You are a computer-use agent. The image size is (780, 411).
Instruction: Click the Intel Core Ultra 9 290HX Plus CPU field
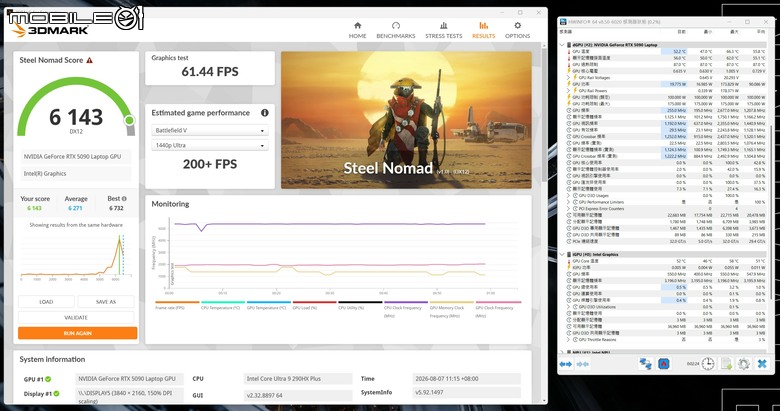pos(298,379)
